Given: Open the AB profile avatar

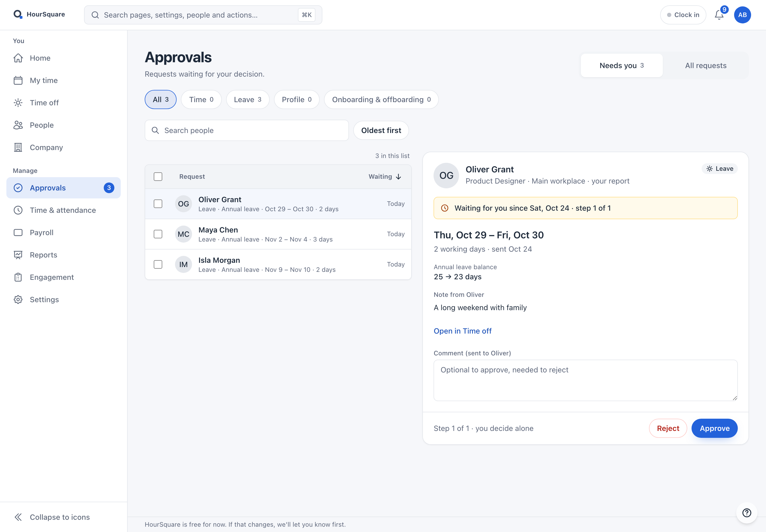Looking at the screenshot, I should pyautogui.click(x=742, y=15).
